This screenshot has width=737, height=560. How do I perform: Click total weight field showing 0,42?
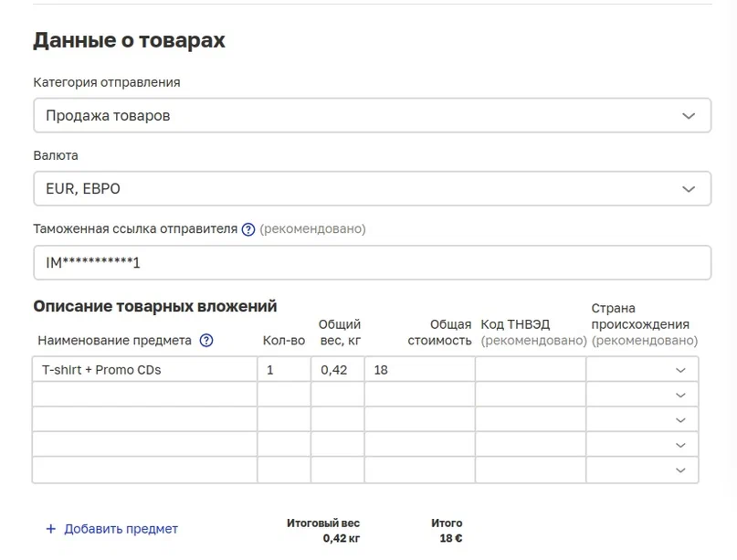(x=337, y=370)
